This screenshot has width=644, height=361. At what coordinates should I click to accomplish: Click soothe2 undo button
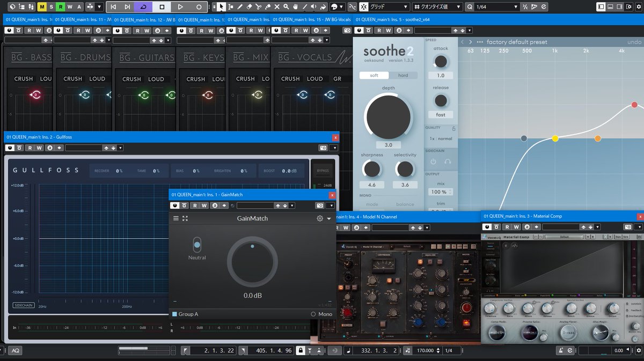[x=634, y=42]
